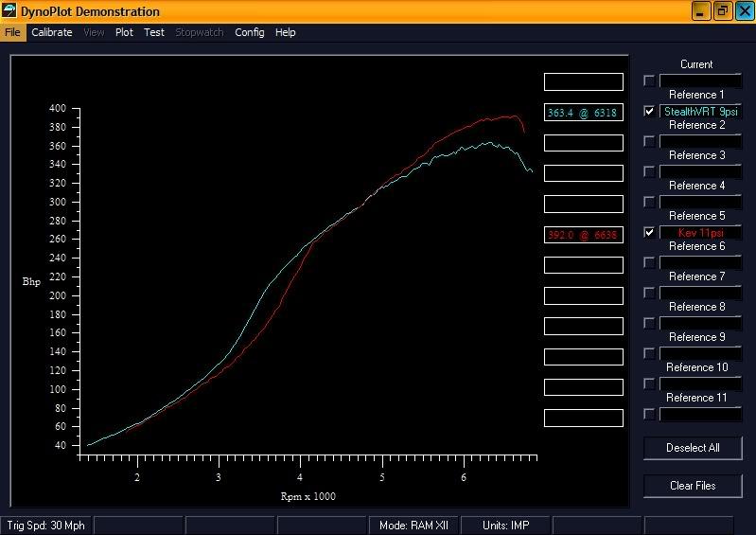Click the 363.4 @ 6318 peak readout
Screen dimensions: 756x535
coord(584,113)
